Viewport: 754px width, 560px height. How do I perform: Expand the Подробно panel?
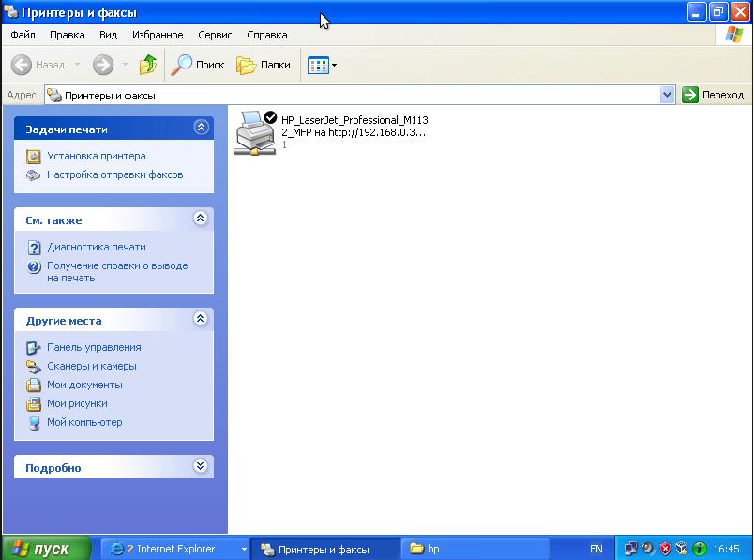pyautogui.click(x=201, y=465)
